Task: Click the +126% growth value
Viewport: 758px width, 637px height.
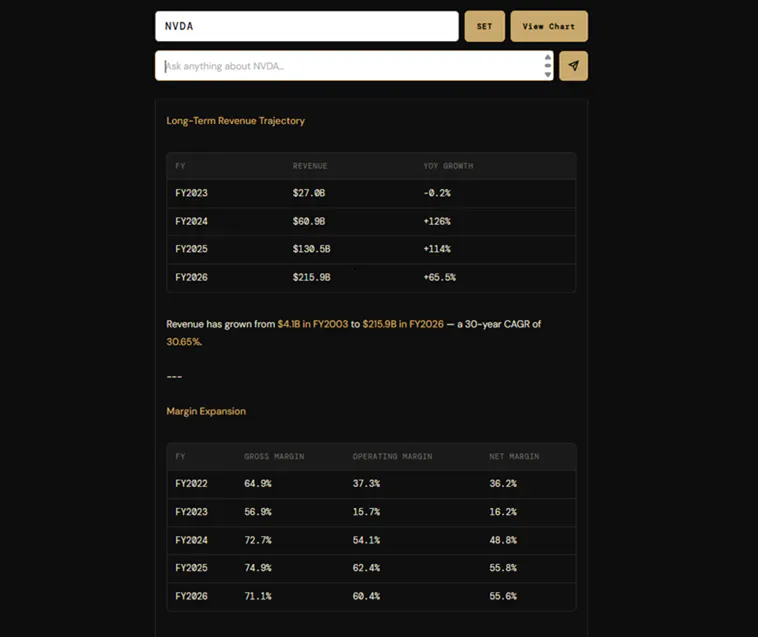Action: (x=437, y=221)
